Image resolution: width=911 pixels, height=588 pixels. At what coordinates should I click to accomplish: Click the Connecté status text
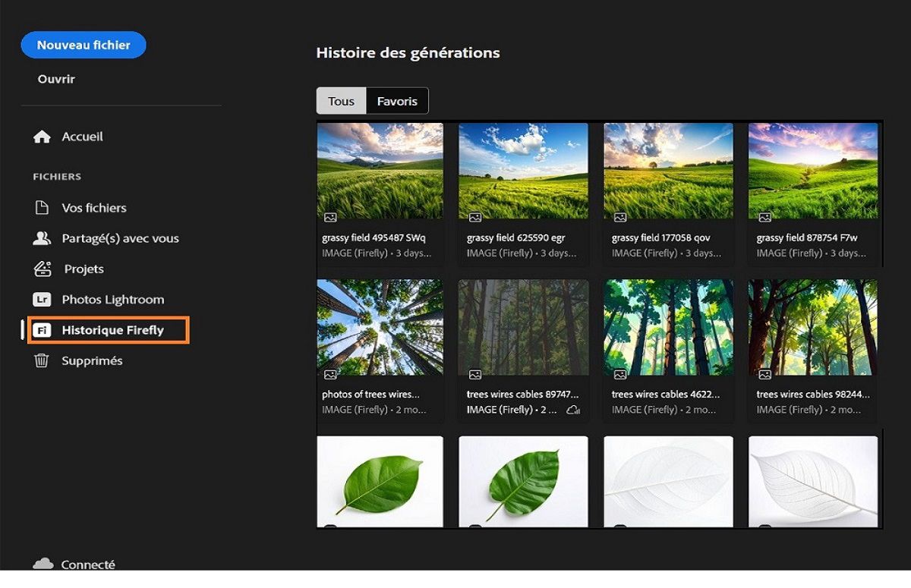pos(88,564)
